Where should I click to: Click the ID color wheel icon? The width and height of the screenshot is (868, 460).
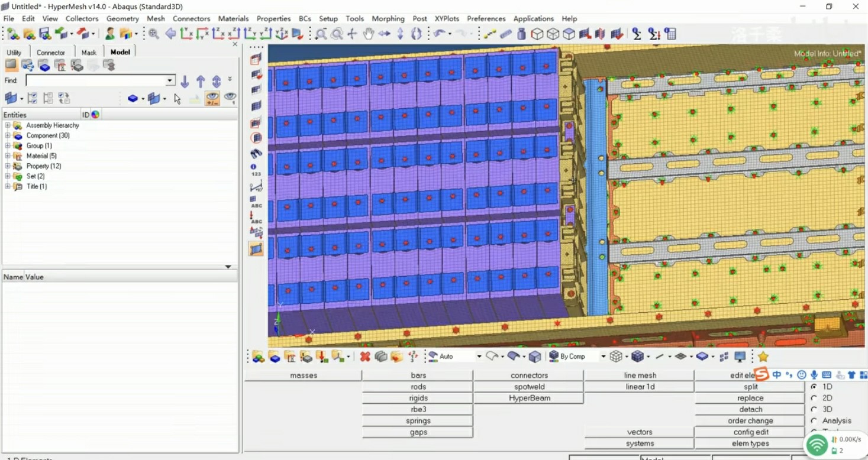tap(95, 115)
